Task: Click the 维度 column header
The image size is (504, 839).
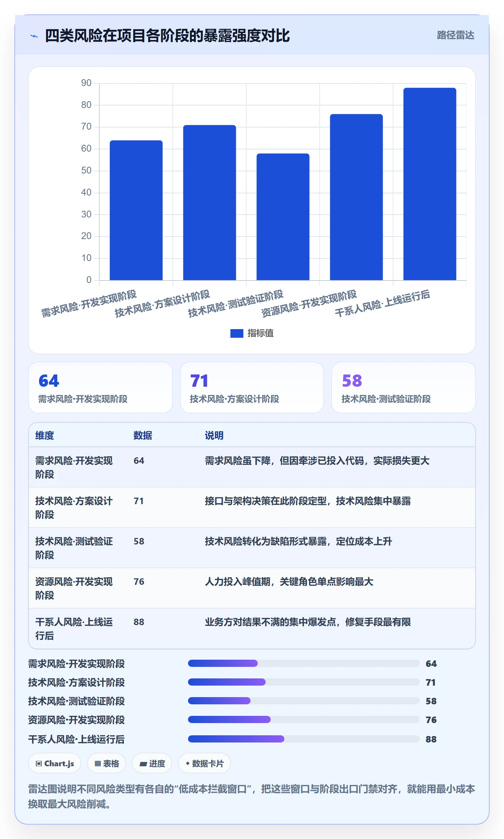Action: tap(45, 435)
